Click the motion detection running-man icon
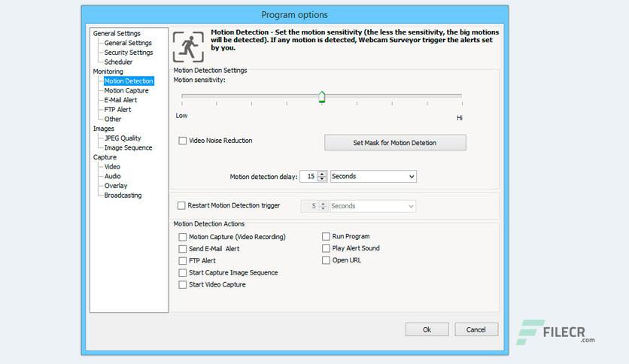This screenshot has width=629, height=364. 189,47
